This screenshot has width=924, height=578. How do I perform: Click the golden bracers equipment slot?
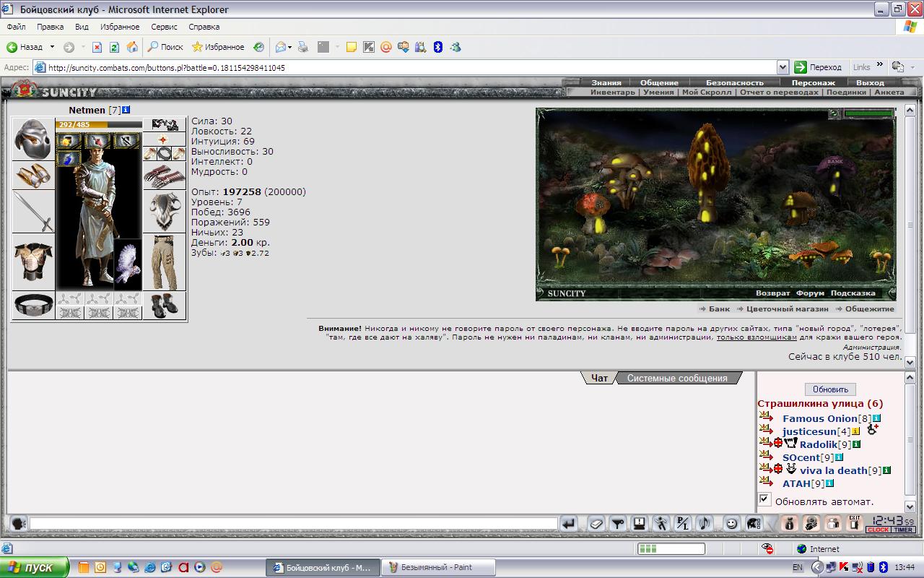33,175
